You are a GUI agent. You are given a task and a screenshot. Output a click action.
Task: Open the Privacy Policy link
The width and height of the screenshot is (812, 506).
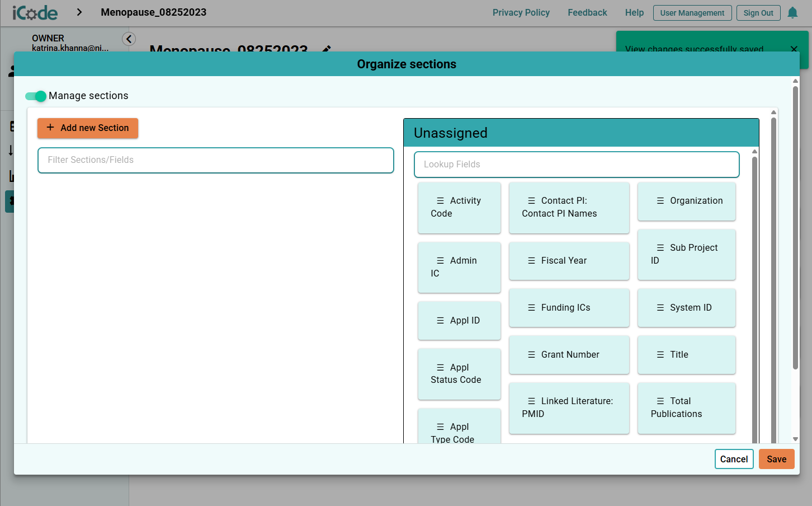[x=521, y=12]
